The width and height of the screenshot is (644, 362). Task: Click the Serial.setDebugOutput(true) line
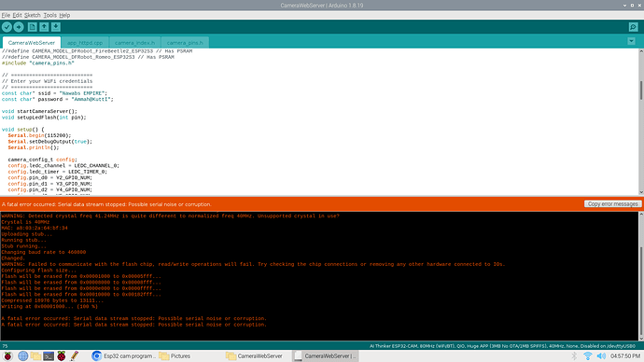click(x=50, y=142)
